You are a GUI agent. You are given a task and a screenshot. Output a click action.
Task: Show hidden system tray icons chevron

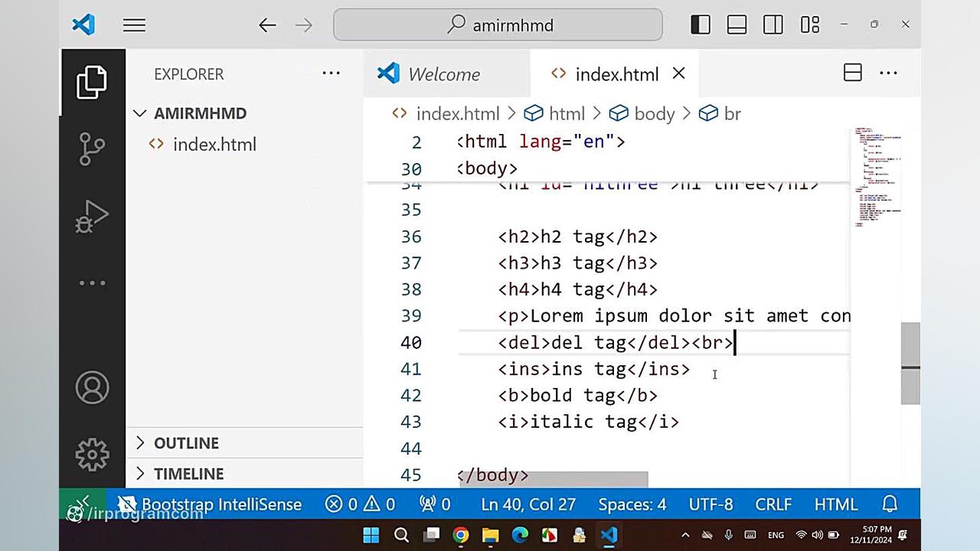tap(685, 535)
